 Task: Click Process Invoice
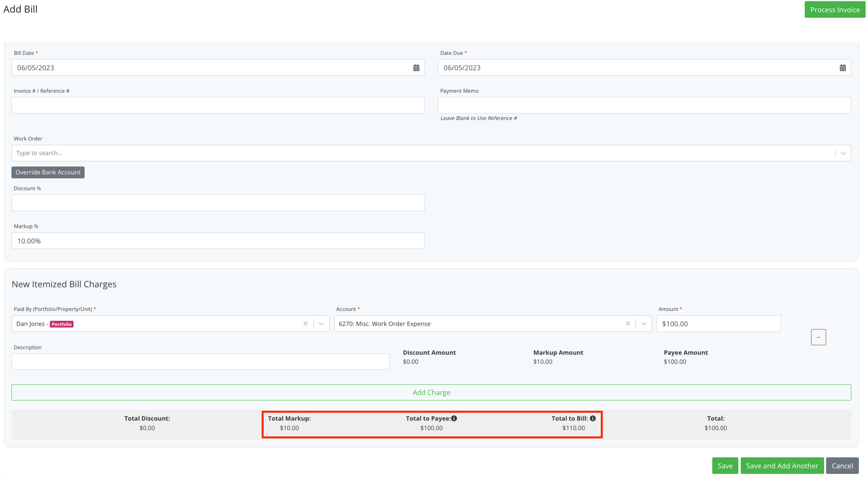click(x=835, y=9)
